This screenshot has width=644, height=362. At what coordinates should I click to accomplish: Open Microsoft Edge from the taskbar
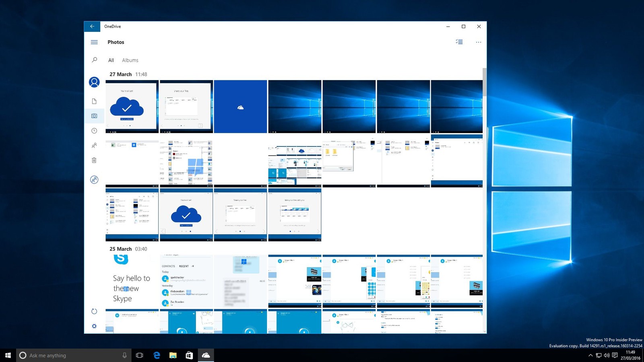point(157,355)
